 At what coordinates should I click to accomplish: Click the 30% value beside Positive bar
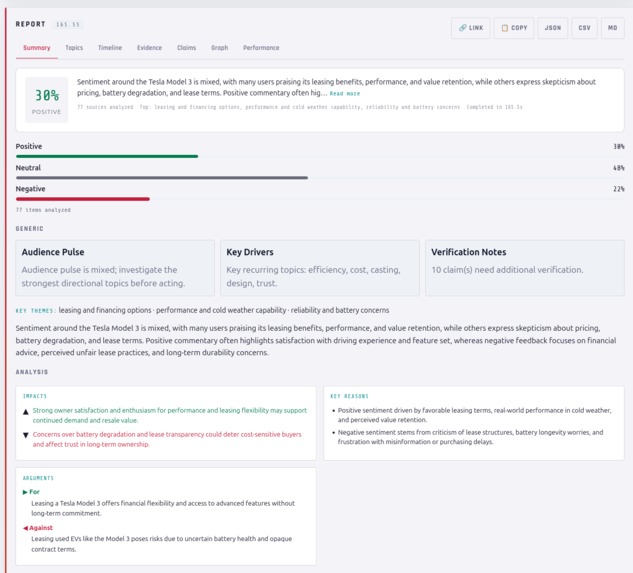pos(619,147)
